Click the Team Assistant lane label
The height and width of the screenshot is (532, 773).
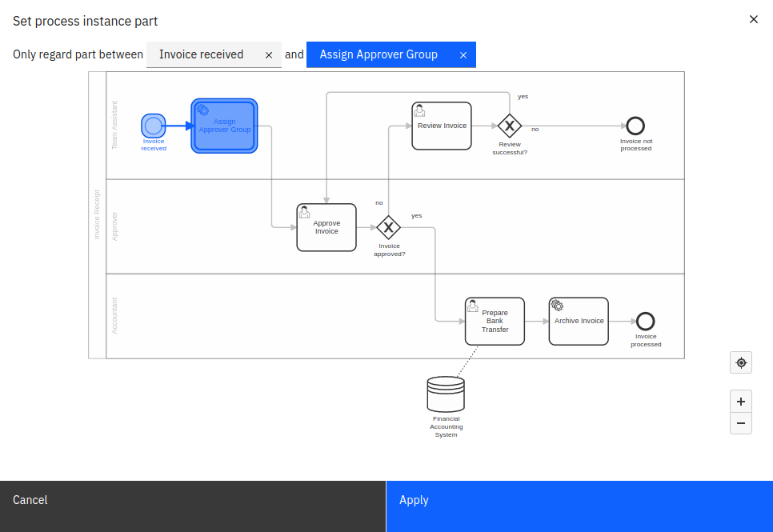[115, 126]
